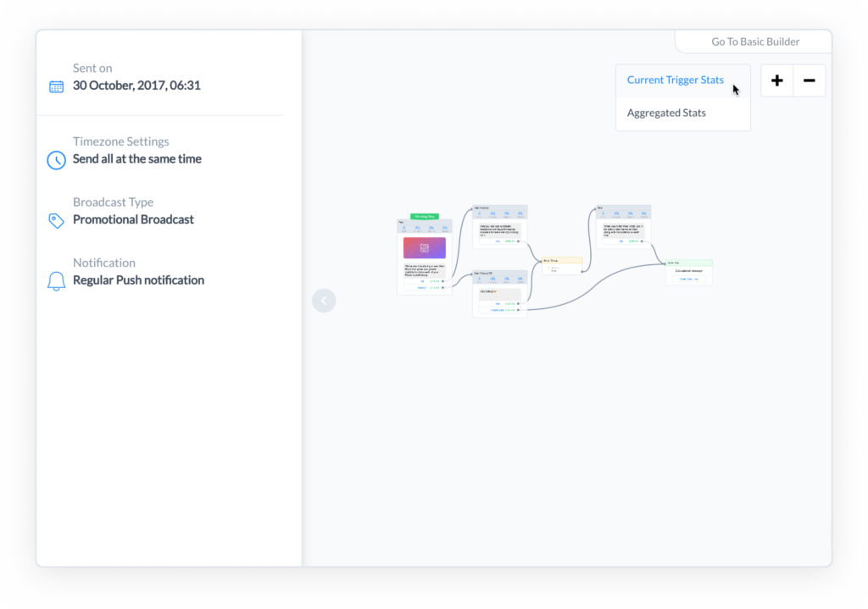Click the Go To Basic Builder button

click(754, 41)
